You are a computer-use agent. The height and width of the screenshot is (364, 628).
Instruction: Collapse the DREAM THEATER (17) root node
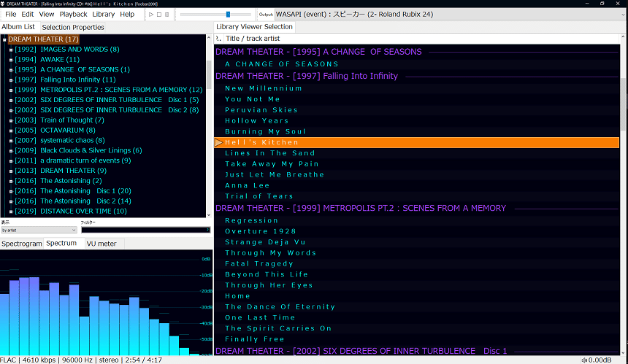pyautogui.click(x=4, y=39)
